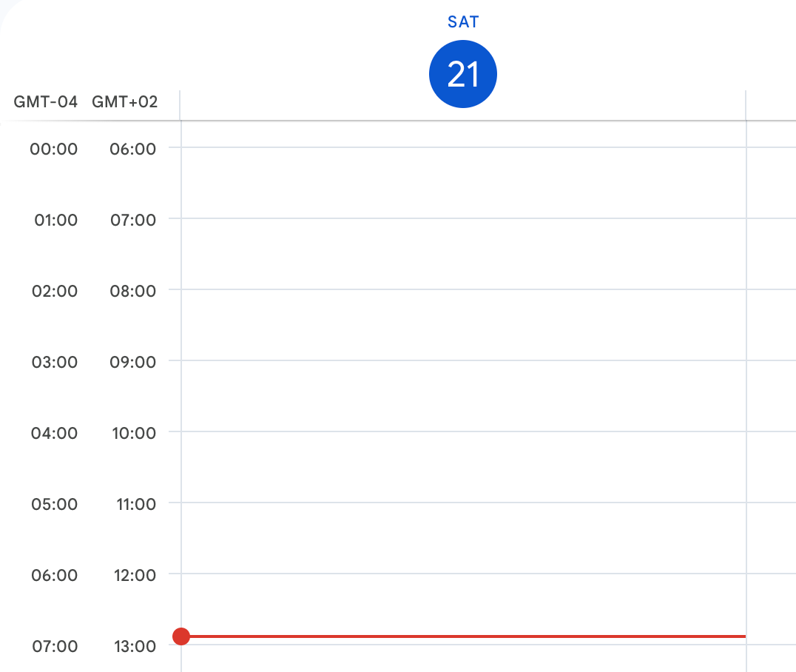Screen dimensions: 796x672
Task: Click the 00:00 GMT-04 time label
Action: pos(54,149)
